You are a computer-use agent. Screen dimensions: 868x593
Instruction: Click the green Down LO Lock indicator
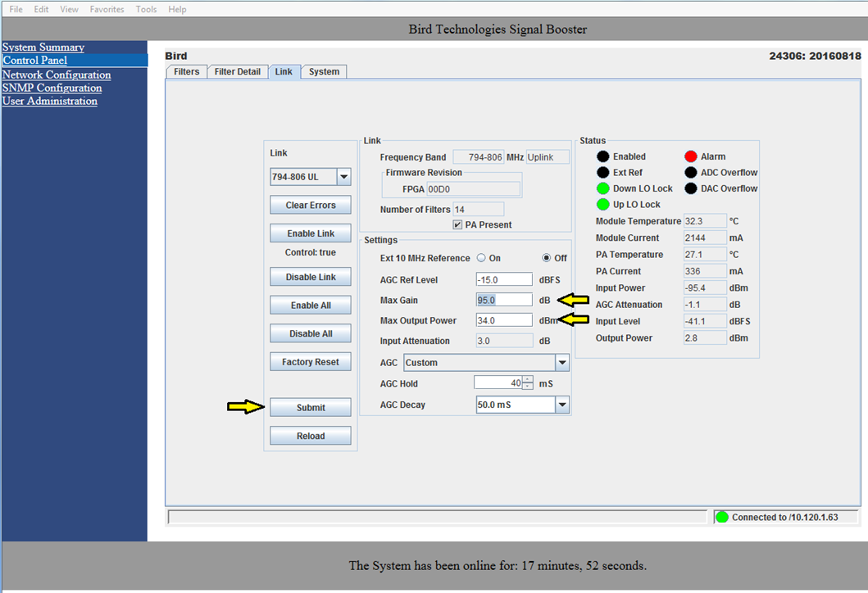click(x=602, y=188)
